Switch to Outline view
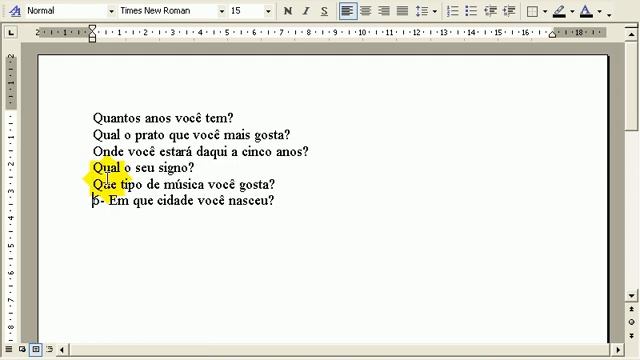 pyautogui.click(x=49, y=349)
